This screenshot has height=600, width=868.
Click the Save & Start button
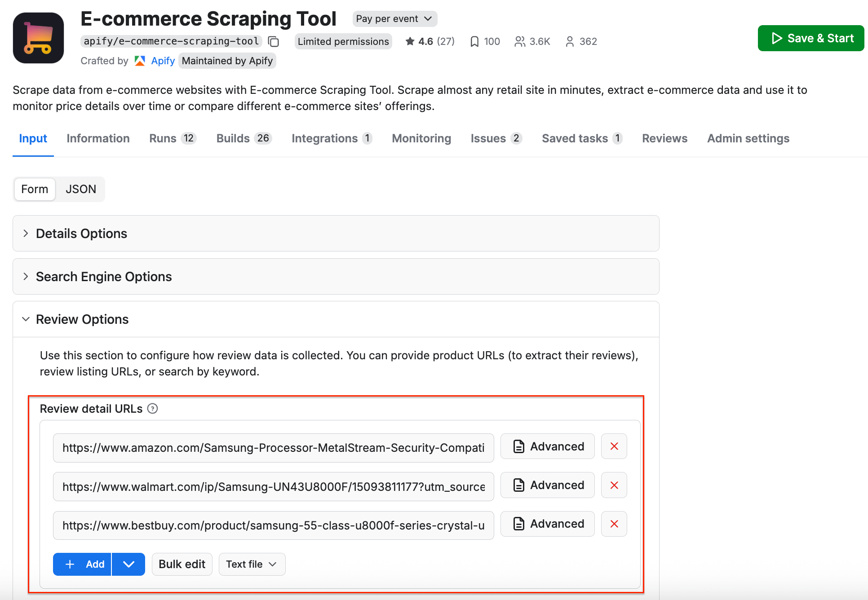pyautogui.click(x=810, y=38)
